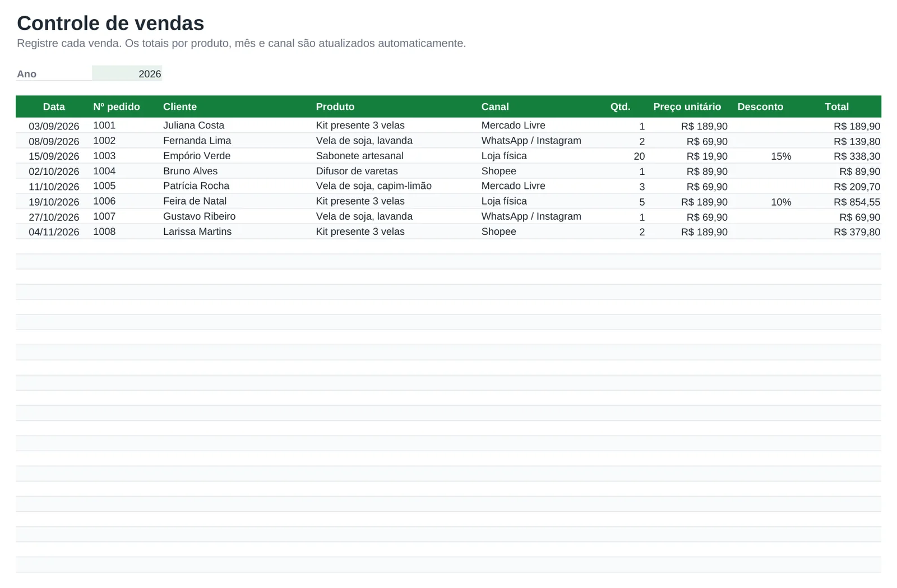Image resolution: width=897 pixels, height=588 pixels.
Task: Select total "R$ 338,30" cell
Action: coord(836,156)
